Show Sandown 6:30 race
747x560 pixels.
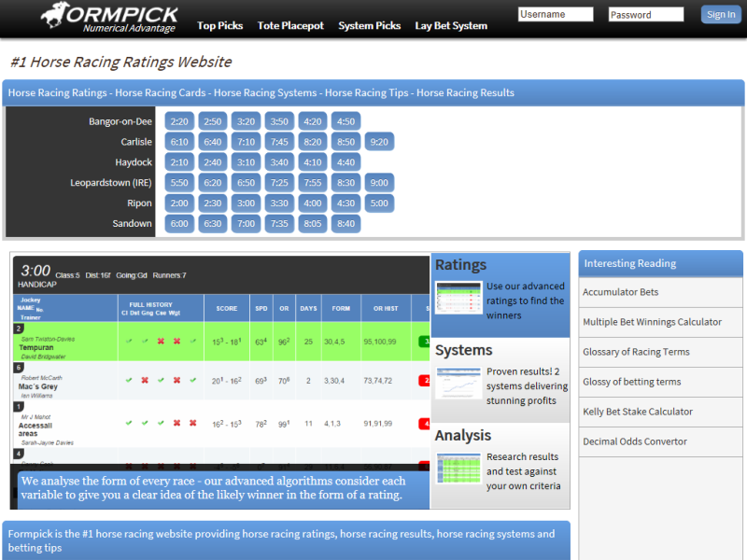(213, 224)
